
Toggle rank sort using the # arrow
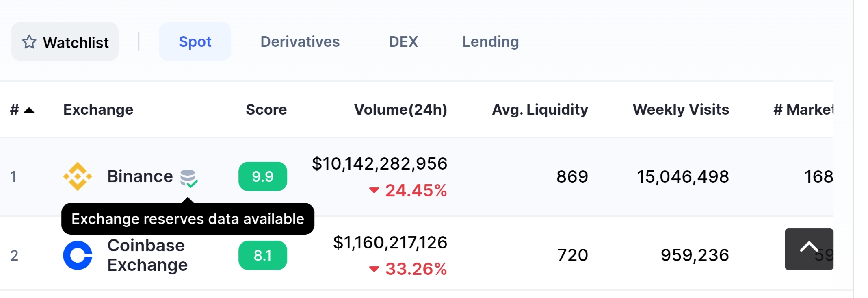pos(29,110)
